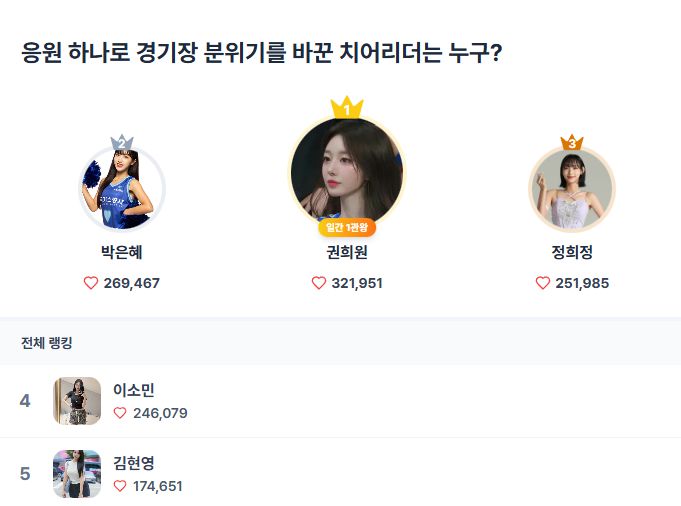Open 이소민's thumbnail in the ranking list
This screenshot has height=506, width=681.
(x=77, y=401)
